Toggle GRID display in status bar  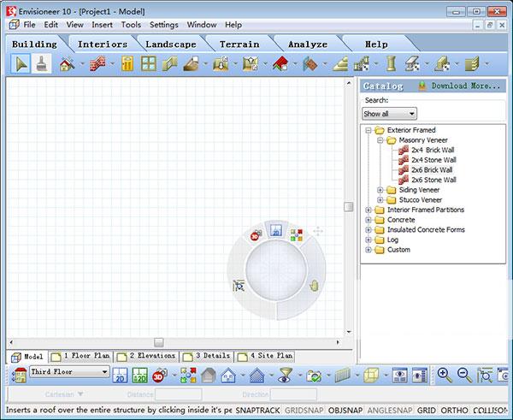click(425, 411)
